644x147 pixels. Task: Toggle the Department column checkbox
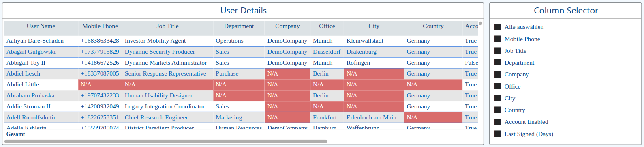[x=497, y=62]
